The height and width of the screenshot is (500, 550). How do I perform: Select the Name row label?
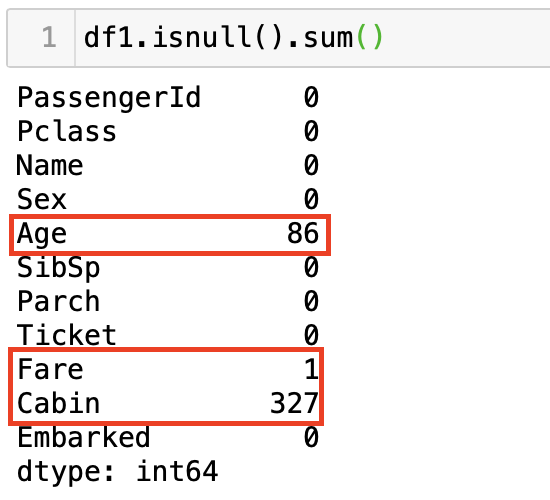pyautogui.click(x=50, y=165)
